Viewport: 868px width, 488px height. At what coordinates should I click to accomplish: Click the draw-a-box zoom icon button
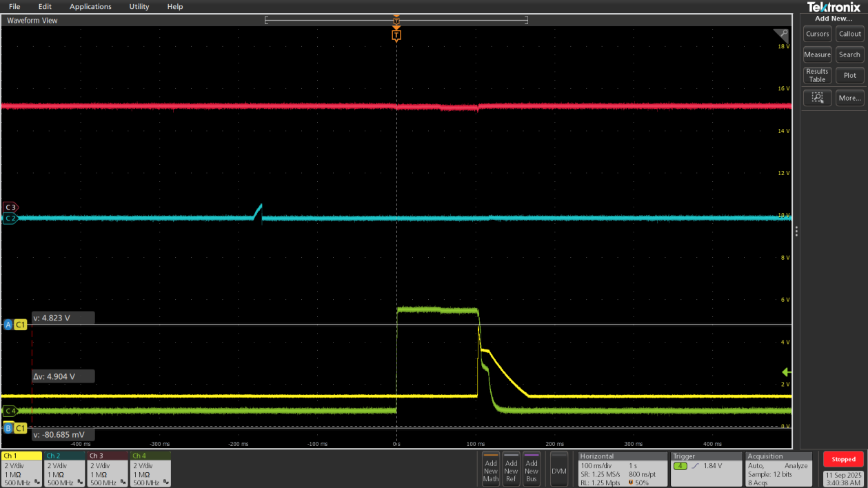[x=817, y=98]
